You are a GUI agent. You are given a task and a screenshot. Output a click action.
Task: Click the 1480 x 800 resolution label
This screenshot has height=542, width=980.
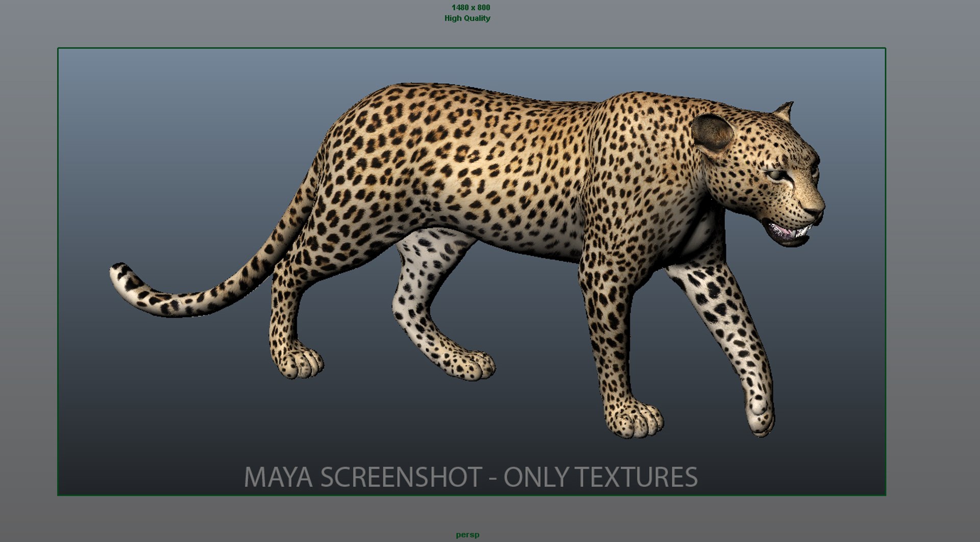pyautogui.click(x=471, y=8)
